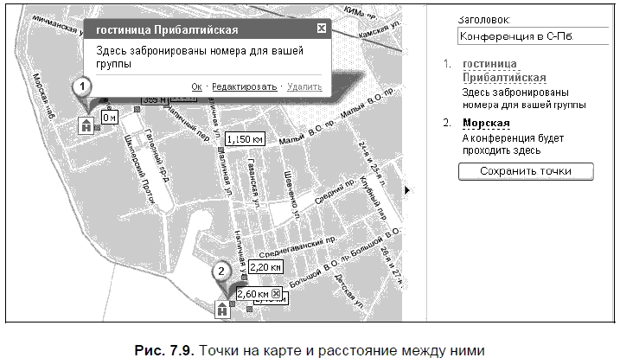Image resolution: width=620 pixels, height=364 pixels.
Task: Click route node near 0 м label
Action: click(97, 128)
